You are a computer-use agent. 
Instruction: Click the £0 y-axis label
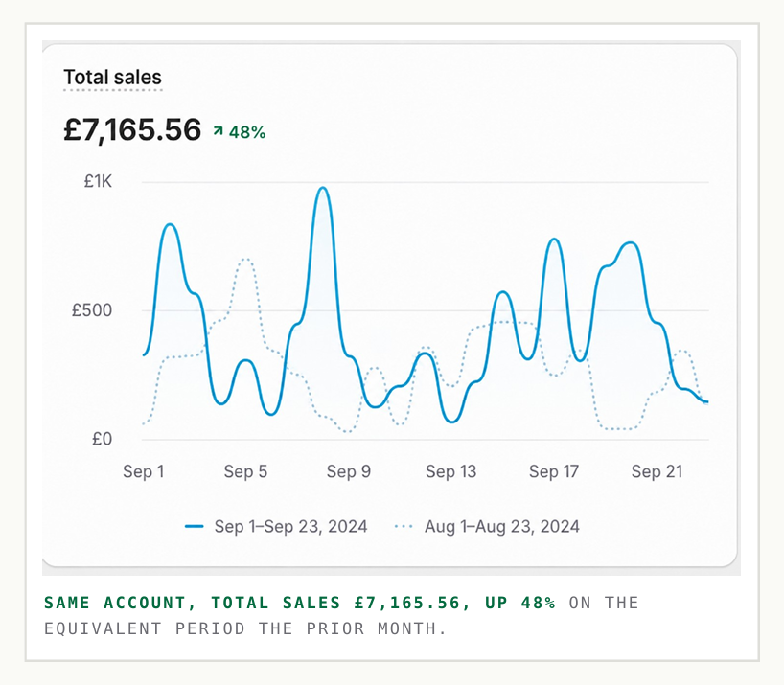coord(102,439)
